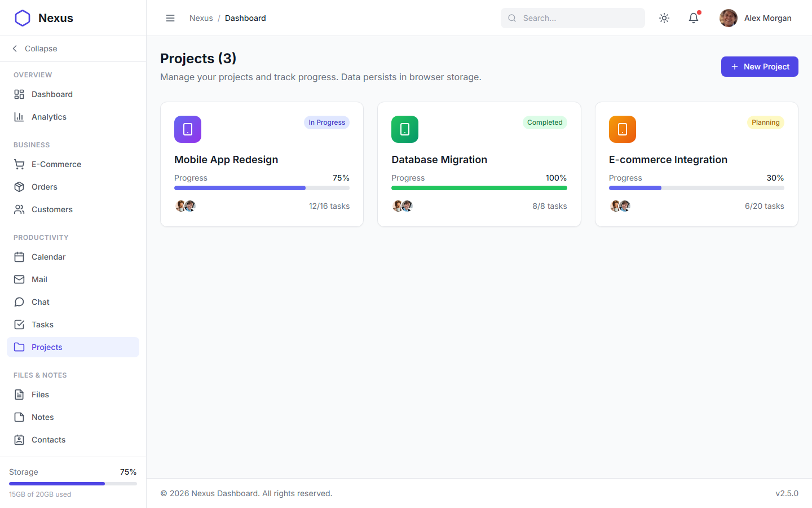The width and height of the screenshot is (812, 508).
Task: Click the E-commerce Integration progress bar
Action: (696, 188)
